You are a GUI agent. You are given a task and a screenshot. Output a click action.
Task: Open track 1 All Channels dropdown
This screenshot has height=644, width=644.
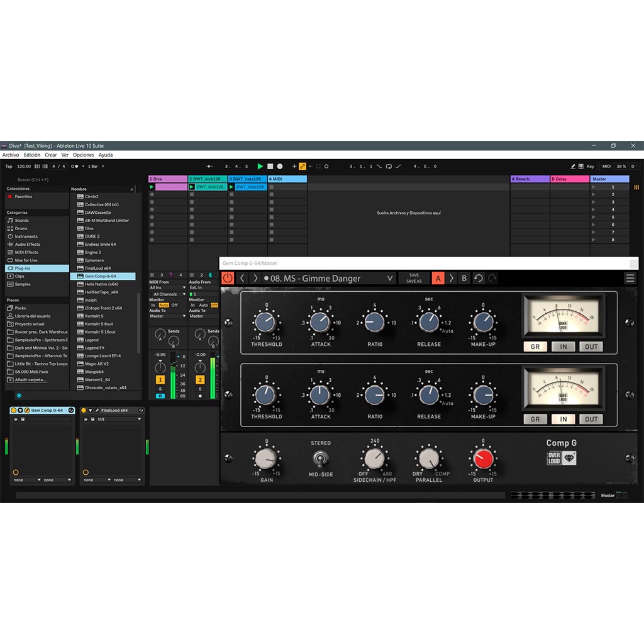(x=167, y=294)
